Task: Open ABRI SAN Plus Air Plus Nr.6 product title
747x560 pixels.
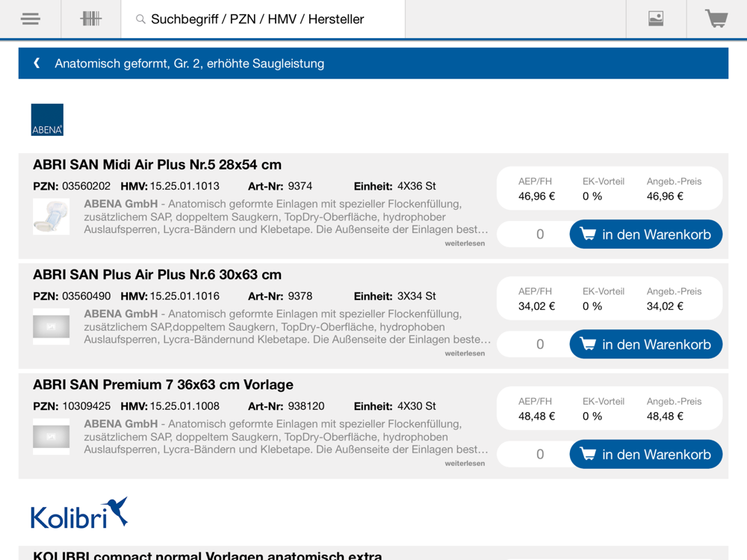Action: pos(157,275)
